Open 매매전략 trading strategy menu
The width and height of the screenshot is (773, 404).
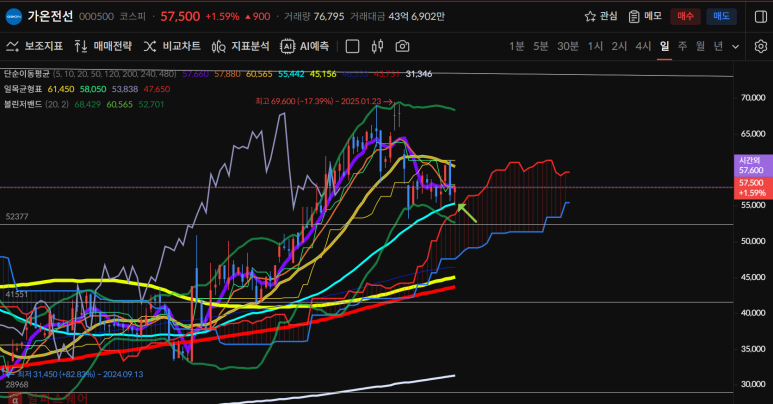(103, 46)
